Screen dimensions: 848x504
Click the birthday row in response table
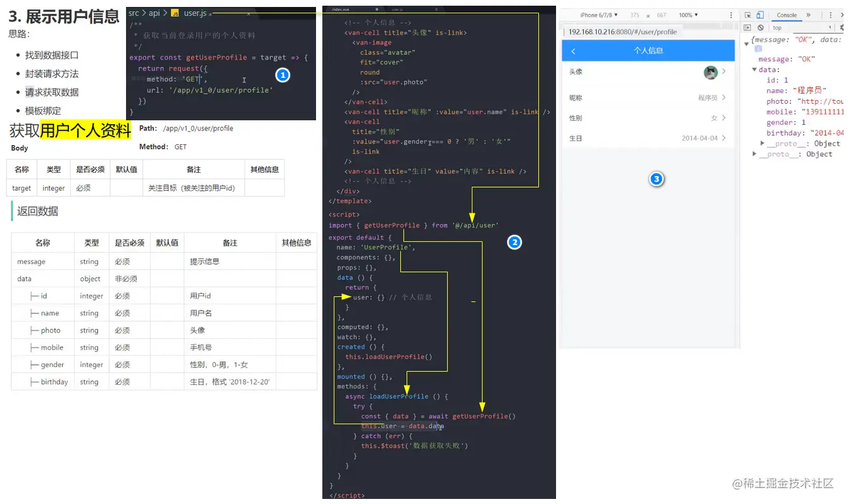164,382
